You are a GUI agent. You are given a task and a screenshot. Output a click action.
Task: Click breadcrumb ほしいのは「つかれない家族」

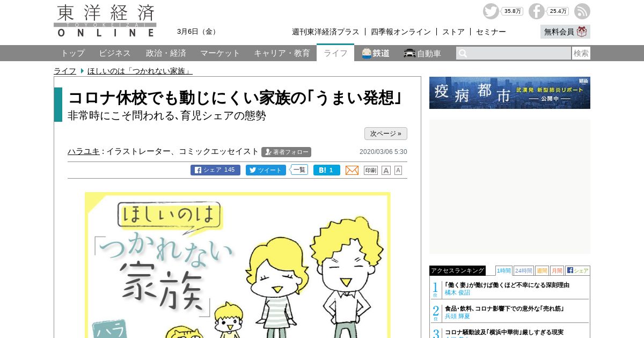coord(140,71)
